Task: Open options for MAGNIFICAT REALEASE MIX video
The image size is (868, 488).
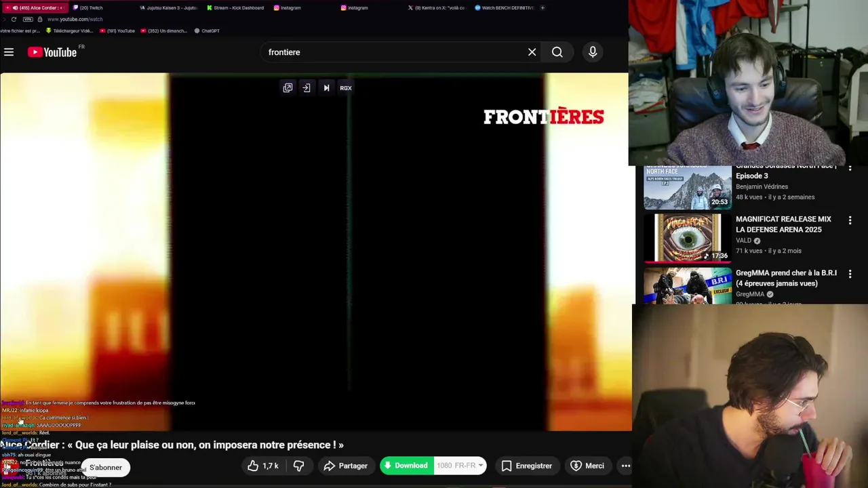Action: pyautogui.click(x=850, y=220)
